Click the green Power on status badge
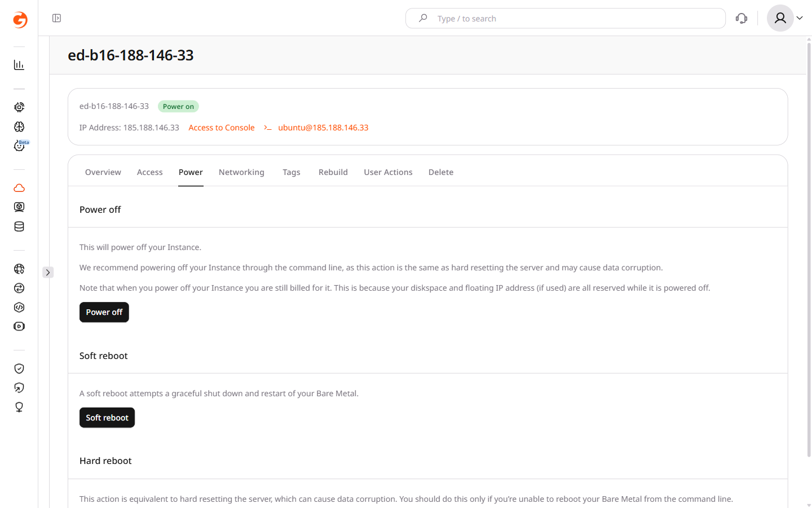This screenshot has height=508, width=812. (x=178, y=106)
